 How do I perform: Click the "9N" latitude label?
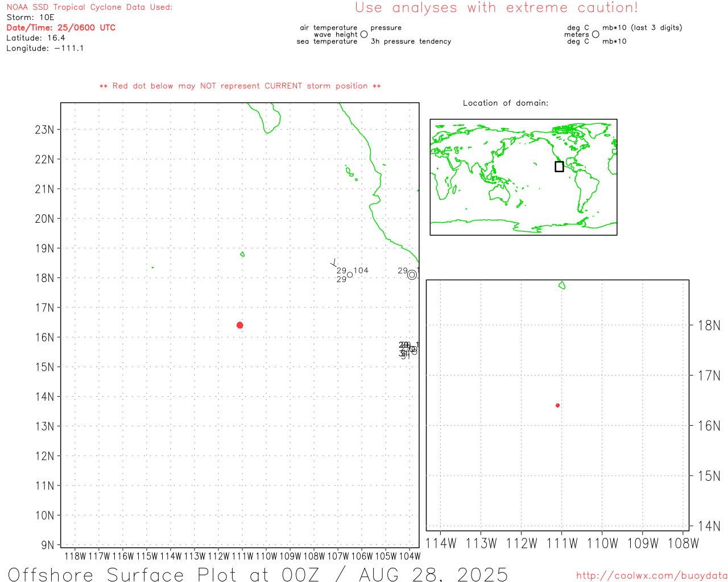pos(48,545)
